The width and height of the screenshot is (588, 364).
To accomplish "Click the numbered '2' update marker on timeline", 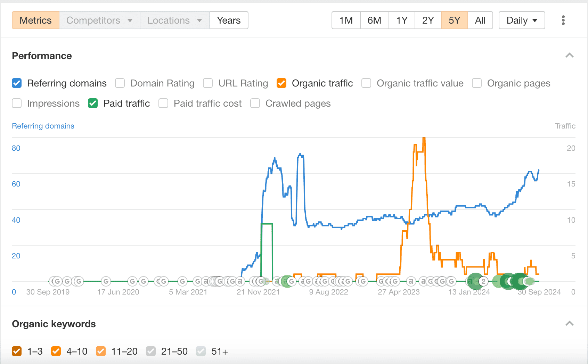I will 483,281.
